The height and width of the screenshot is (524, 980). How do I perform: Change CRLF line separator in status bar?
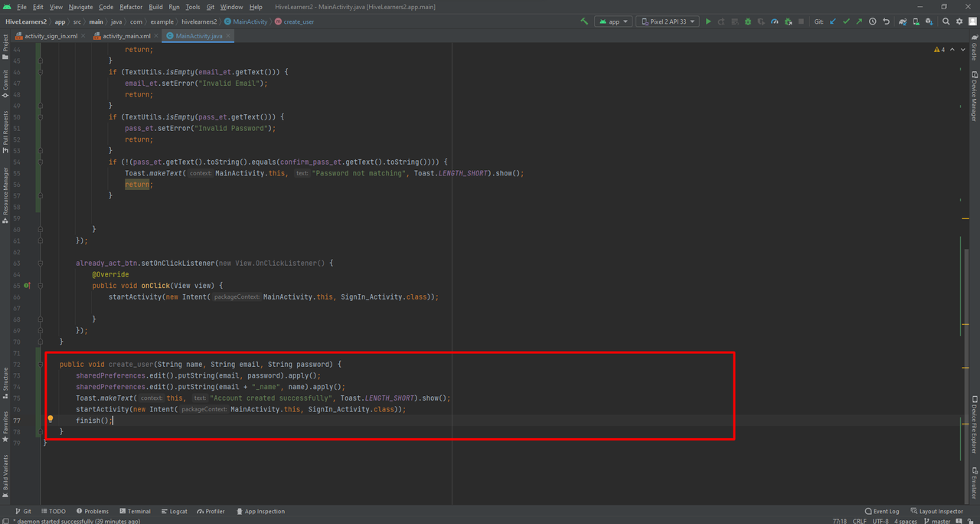(x=860, y=521)
